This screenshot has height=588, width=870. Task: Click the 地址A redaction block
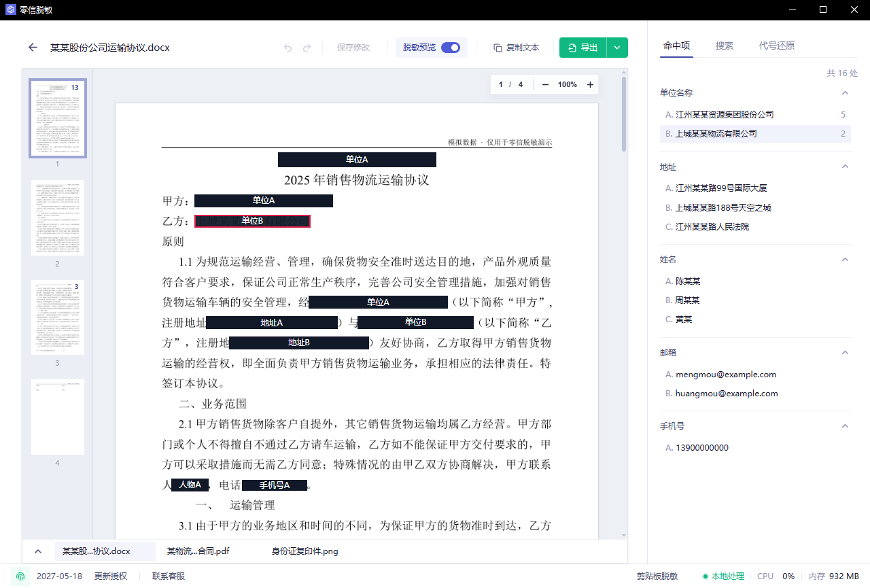click(272, 322)
